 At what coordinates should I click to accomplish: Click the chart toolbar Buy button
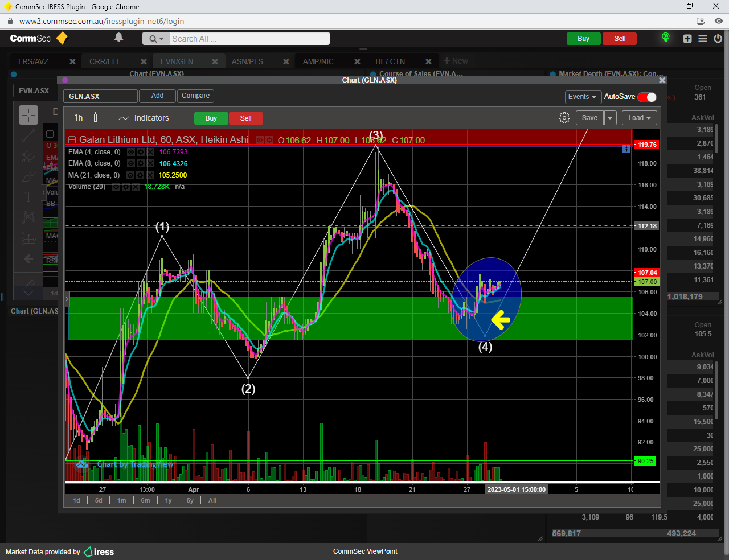tap(211, 118)
